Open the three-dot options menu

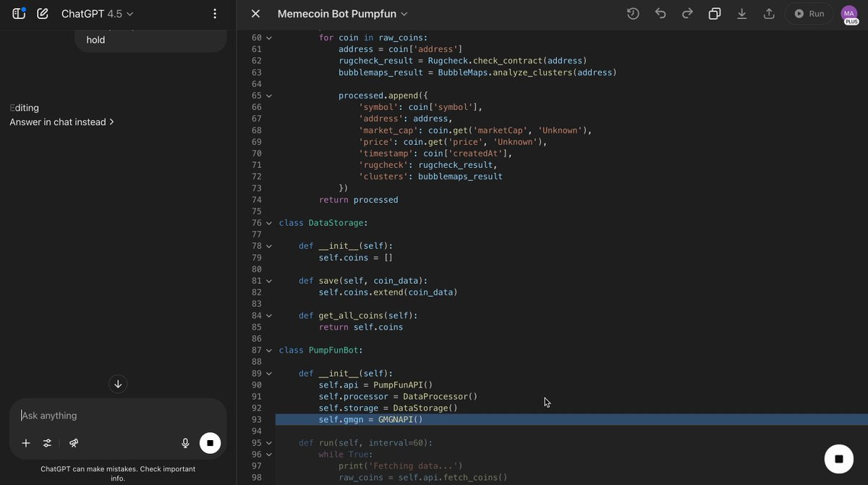click(215, 14)
